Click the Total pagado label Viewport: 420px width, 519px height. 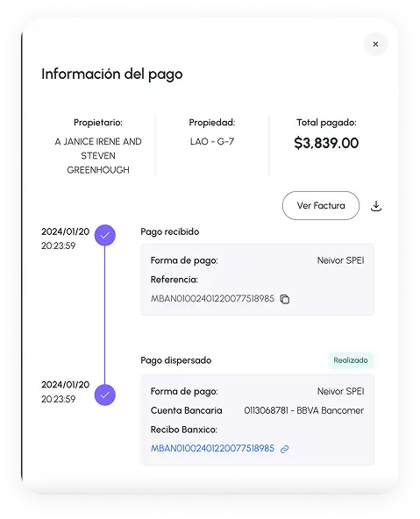[x=326, y=123]
